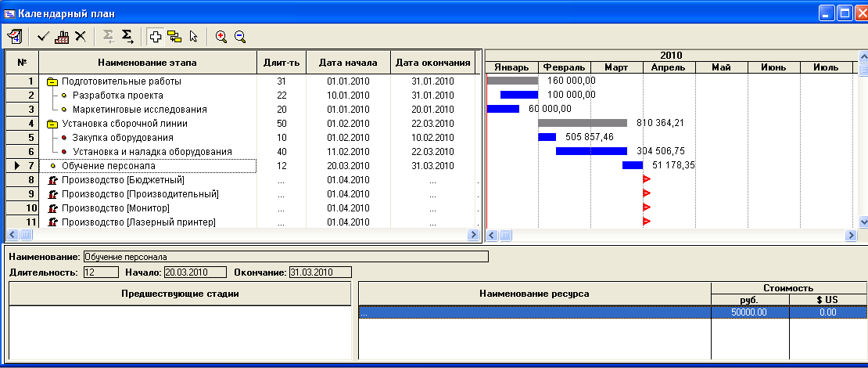Click the Длит-ть column header

[282, 63]
